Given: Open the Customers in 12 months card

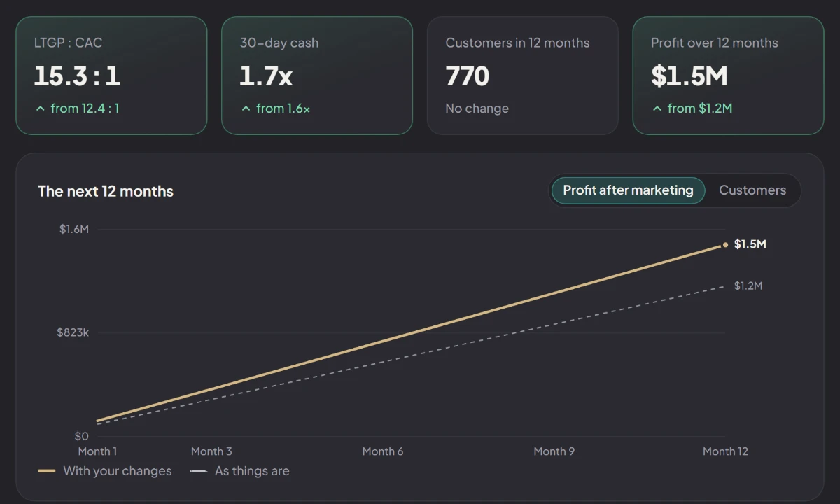Looking at the screenshot, I should tap(523, 76).
